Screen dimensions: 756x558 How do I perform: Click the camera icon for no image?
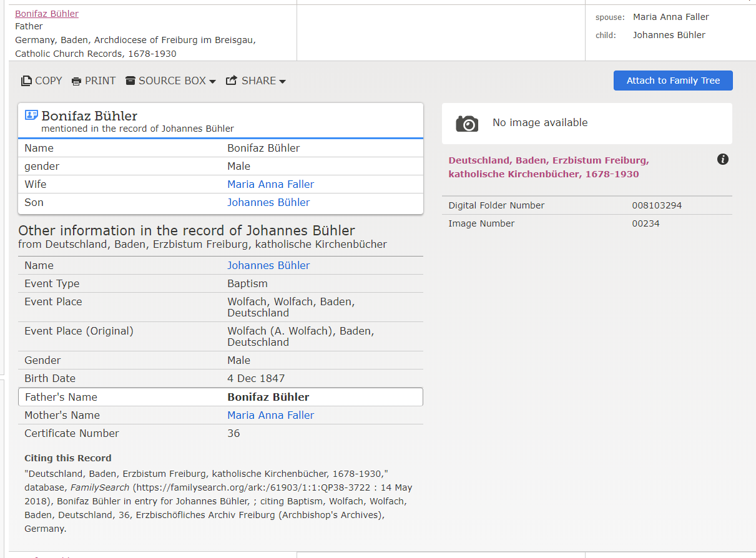tap(467, 124)
